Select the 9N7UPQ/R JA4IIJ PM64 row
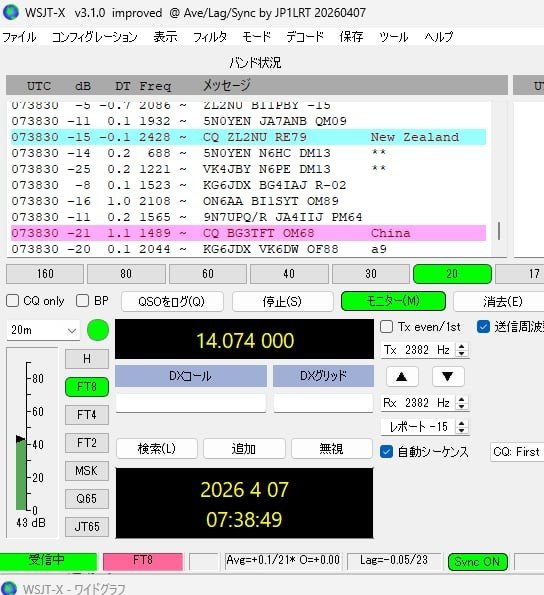Screen dimensions: 544x595 (x=248, y=217)
